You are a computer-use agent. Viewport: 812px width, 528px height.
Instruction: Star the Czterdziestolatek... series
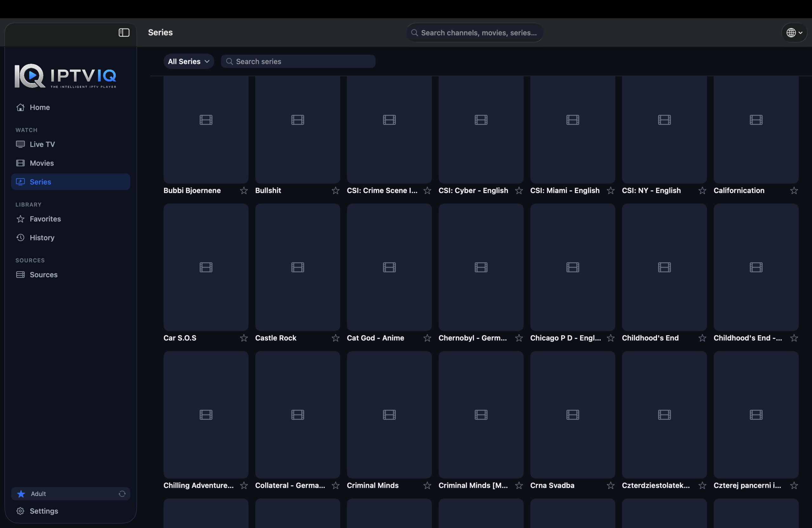(702, 486)
